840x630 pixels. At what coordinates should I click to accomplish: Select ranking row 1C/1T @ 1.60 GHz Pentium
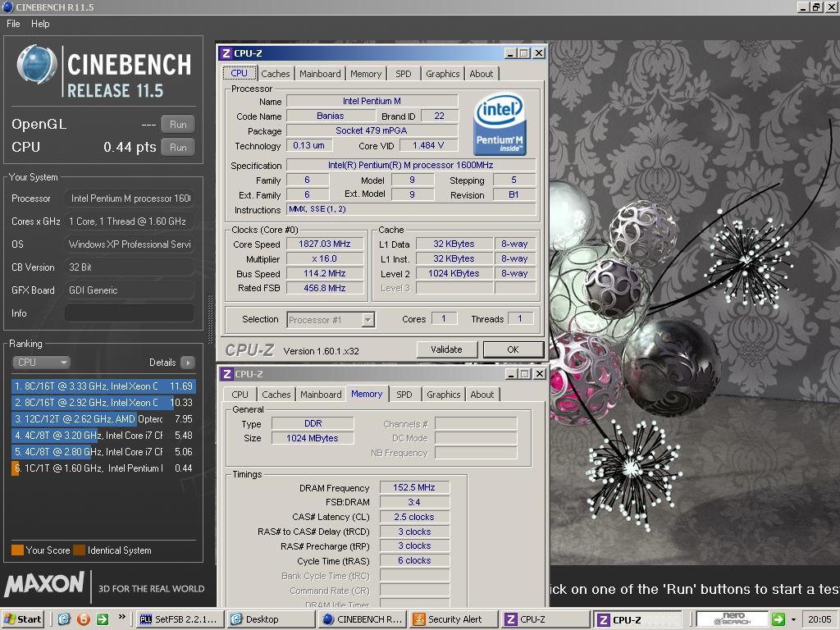tap(103, 468)
